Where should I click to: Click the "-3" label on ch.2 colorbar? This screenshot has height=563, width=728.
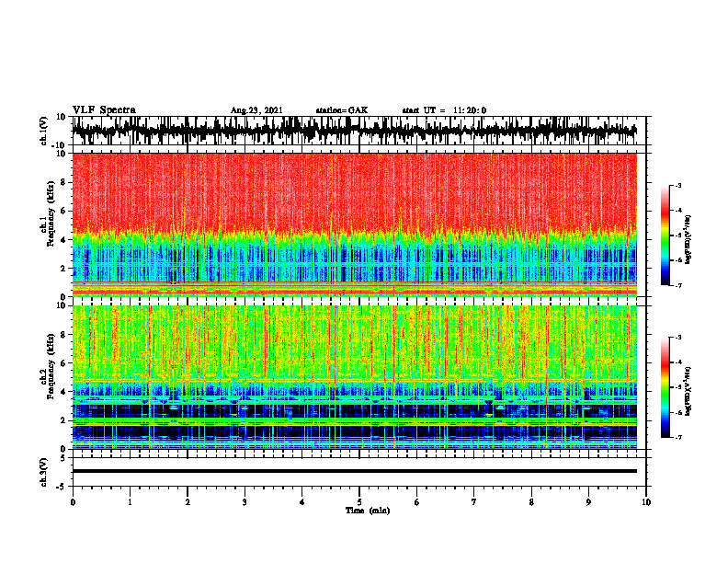tap(677, 338)
